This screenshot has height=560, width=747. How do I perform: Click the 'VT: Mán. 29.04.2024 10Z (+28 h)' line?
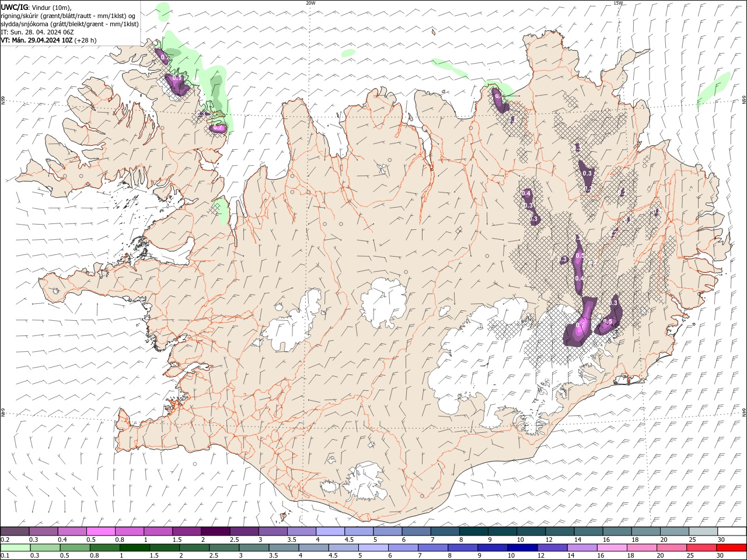click(49, 40)
